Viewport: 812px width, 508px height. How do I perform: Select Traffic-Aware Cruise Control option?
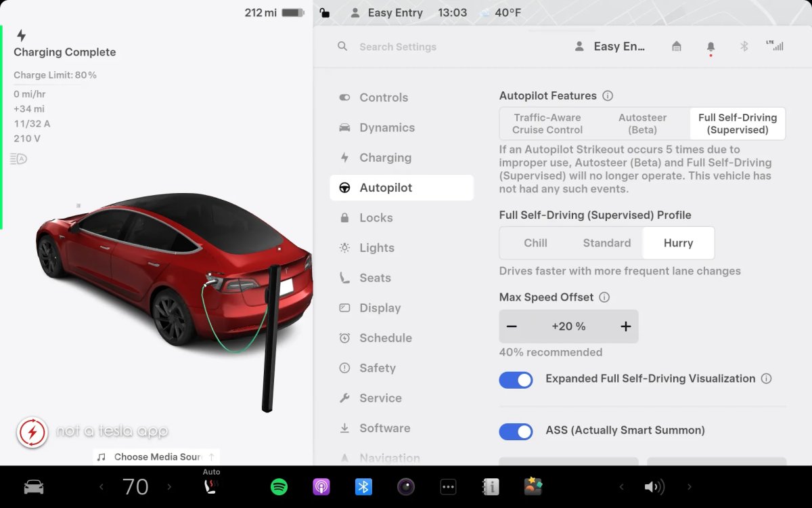(x=547, y=124)
